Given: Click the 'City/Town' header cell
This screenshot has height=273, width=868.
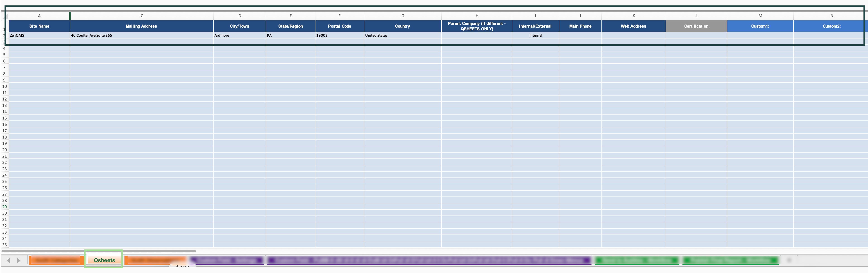Looking at the screenshot, I should [240, 26].
